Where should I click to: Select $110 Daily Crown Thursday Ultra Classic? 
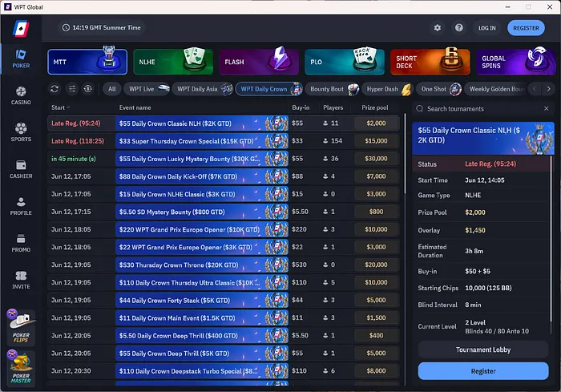pyautogui.click(x=224, y=282)
